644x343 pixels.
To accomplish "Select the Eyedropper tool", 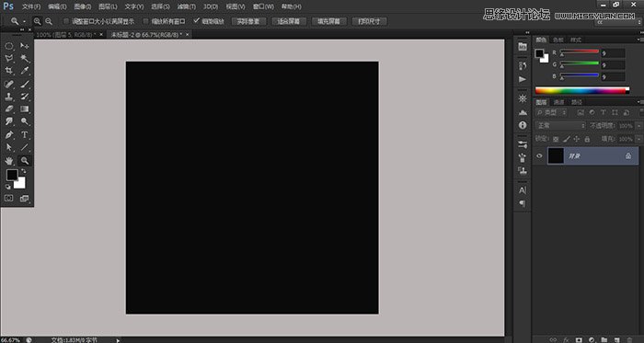I will pos(25,71).
